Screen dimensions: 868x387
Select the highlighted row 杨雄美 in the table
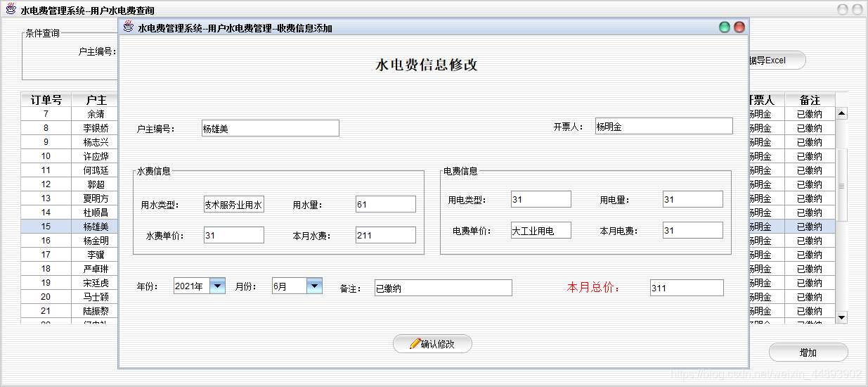70,227
